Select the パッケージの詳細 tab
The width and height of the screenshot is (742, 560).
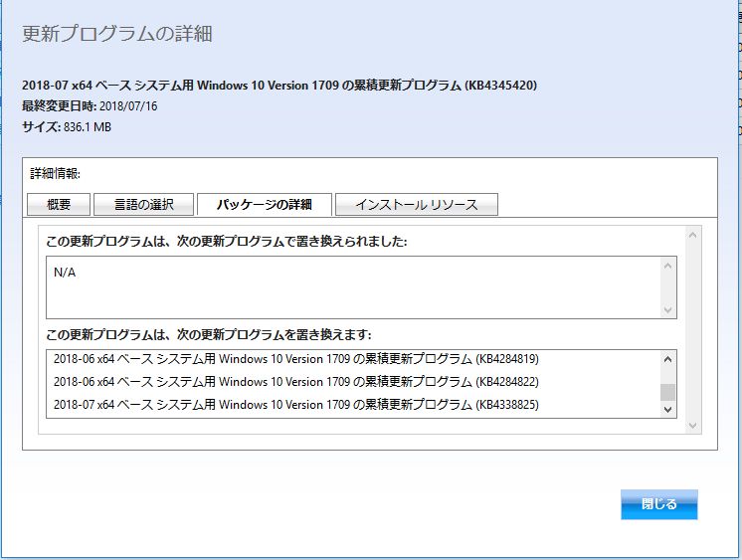coord(264,205)
